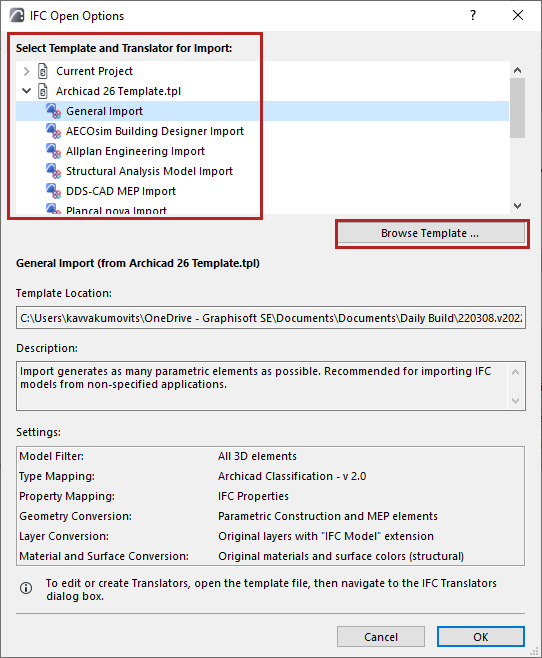
Task: Click the Allplan Engineering Import translator icon
Action: (53, 151)
